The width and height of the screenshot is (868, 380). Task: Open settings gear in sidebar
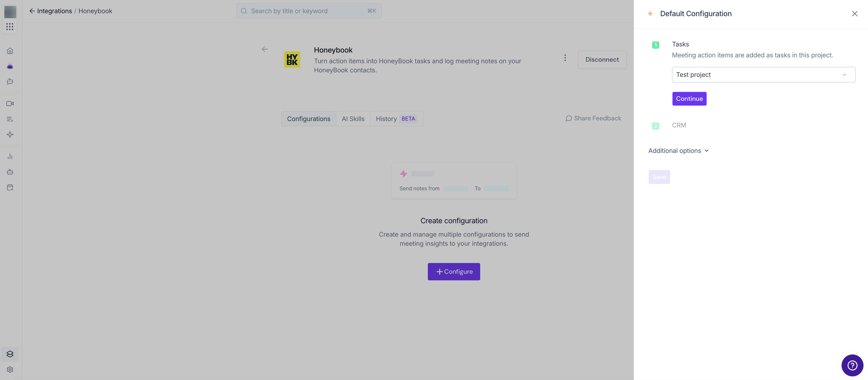pos(10,370)
